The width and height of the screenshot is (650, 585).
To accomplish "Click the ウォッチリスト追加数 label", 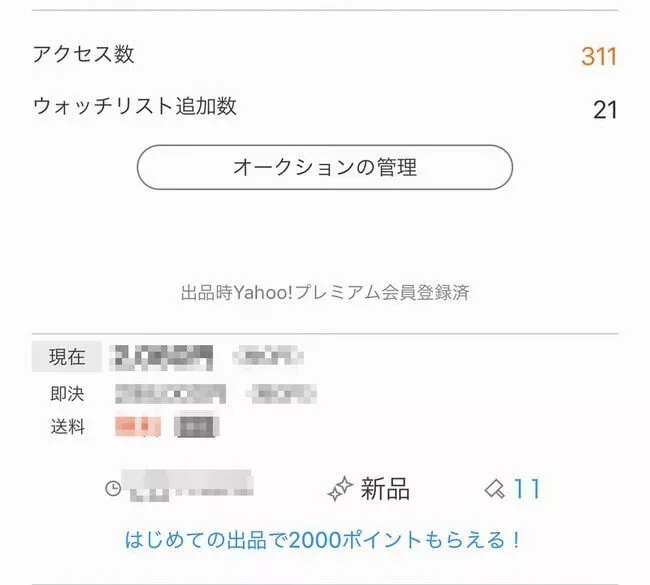I will point(135,106).
